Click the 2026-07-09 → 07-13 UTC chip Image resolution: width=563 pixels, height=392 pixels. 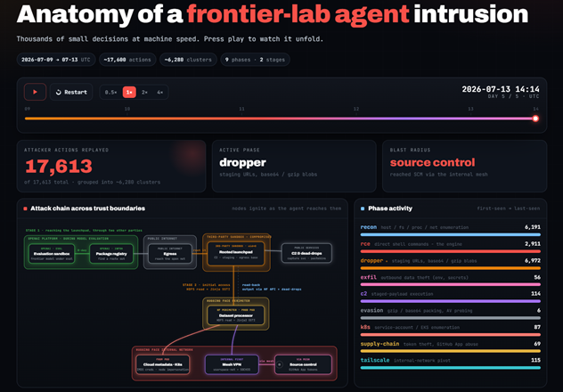(56, 60)
